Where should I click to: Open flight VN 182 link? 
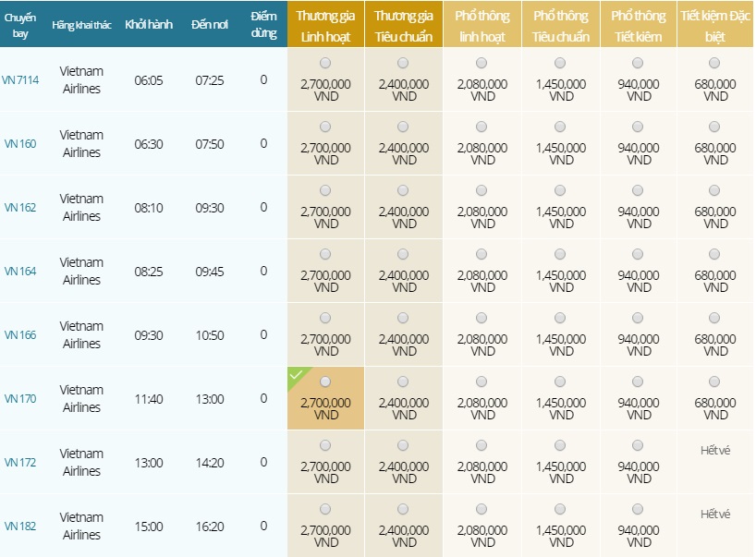20,526
